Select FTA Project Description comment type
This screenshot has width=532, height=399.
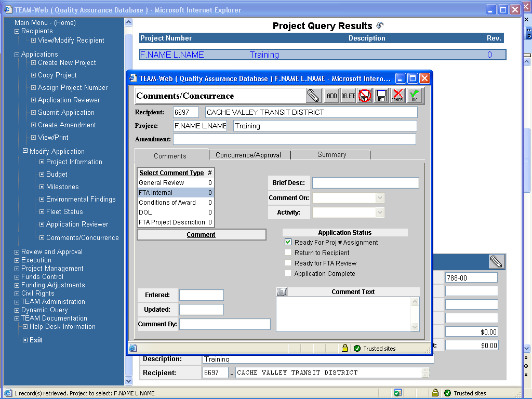click(x=176, y=222)
